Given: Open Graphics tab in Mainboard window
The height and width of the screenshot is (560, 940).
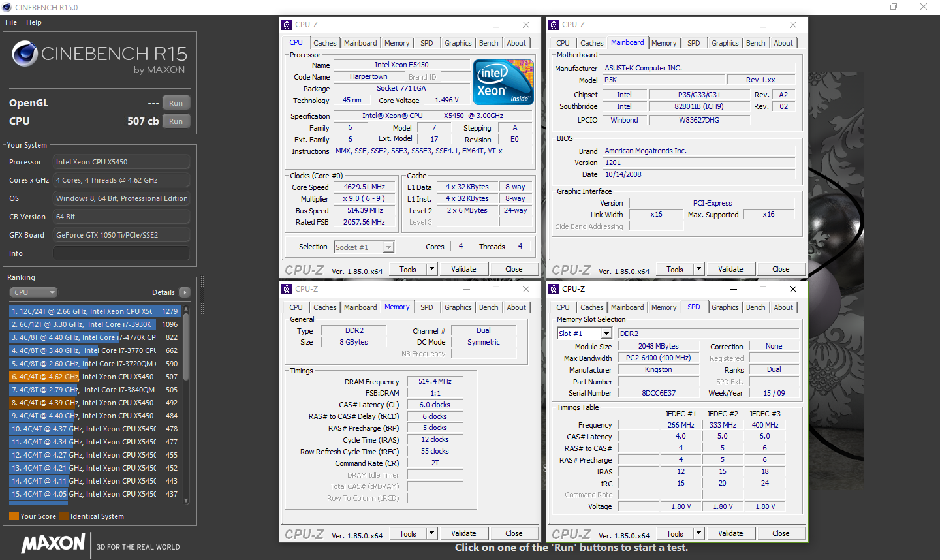Looking at the screenshot, I should [725, 43].
